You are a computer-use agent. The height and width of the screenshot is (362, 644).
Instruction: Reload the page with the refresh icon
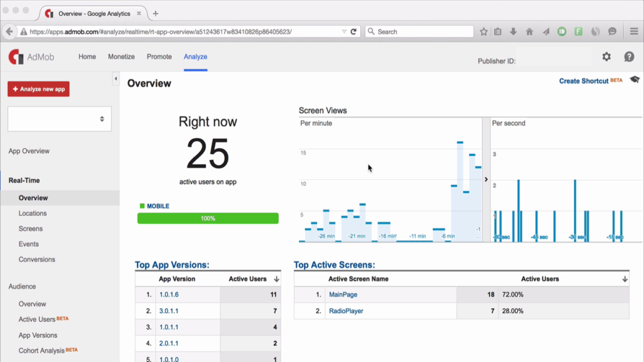point(353,32)
